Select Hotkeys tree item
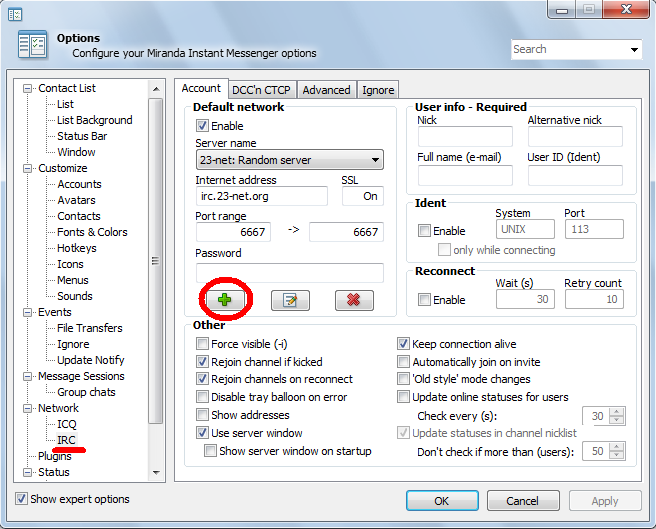The width and height of the screenshot is (656, 529). point(77,248)
